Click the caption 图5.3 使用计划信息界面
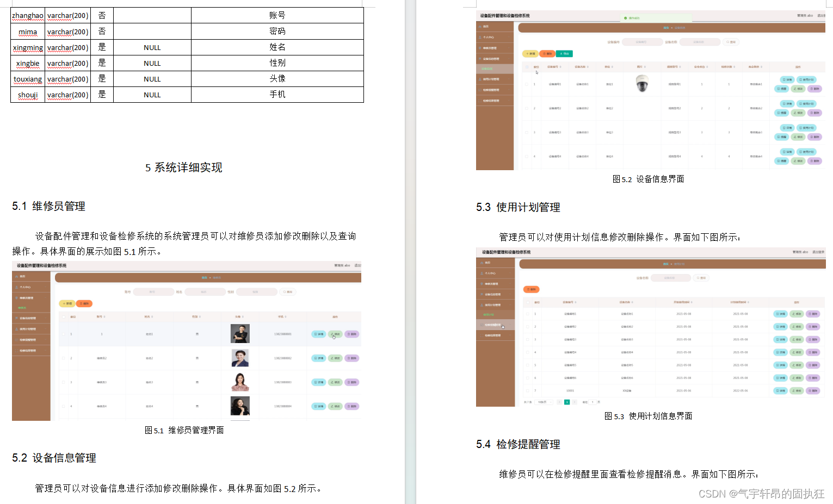This screenshot has height=504, width=833. [x=649, y=416]
